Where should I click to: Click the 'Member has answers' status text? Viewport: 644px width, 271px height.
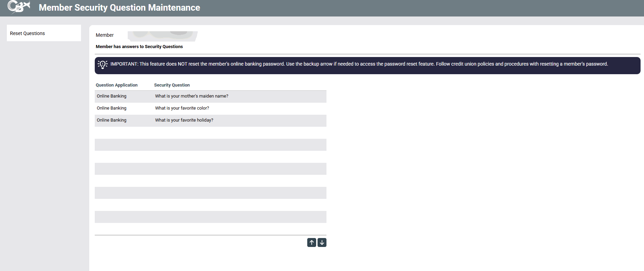click(x=139, y=47)
